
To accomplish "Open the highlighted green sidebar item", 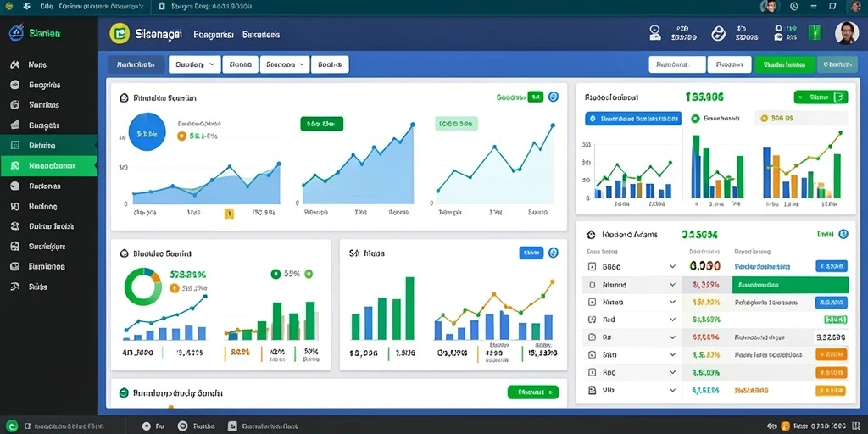I will pos(48,165).
